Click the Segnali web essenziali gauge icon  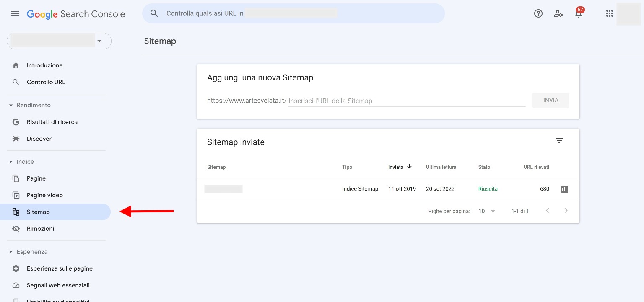(16, 285)
